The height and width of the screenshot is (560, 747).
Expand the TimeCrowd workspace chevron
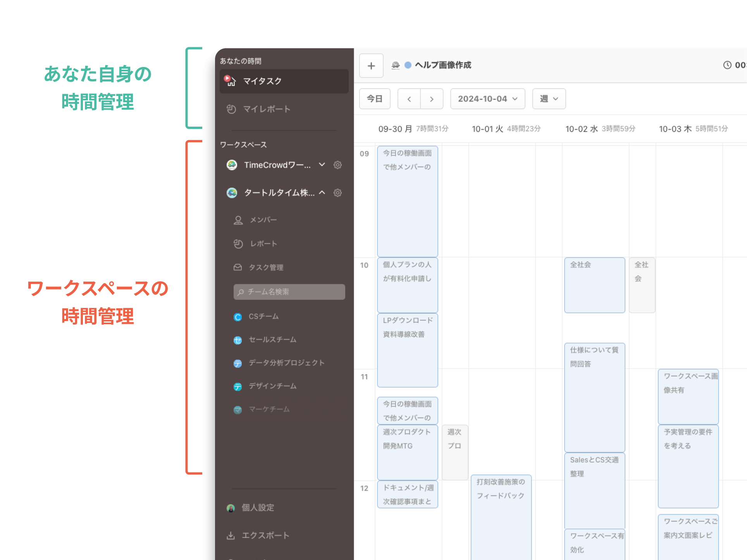[322, 165]
